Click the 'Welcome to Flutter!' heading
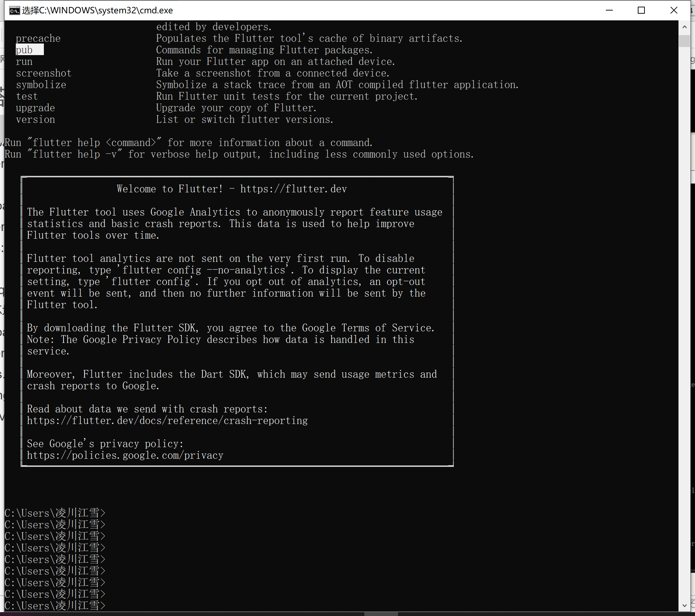The width and height of the screenshot is (695, 616). 170,189
